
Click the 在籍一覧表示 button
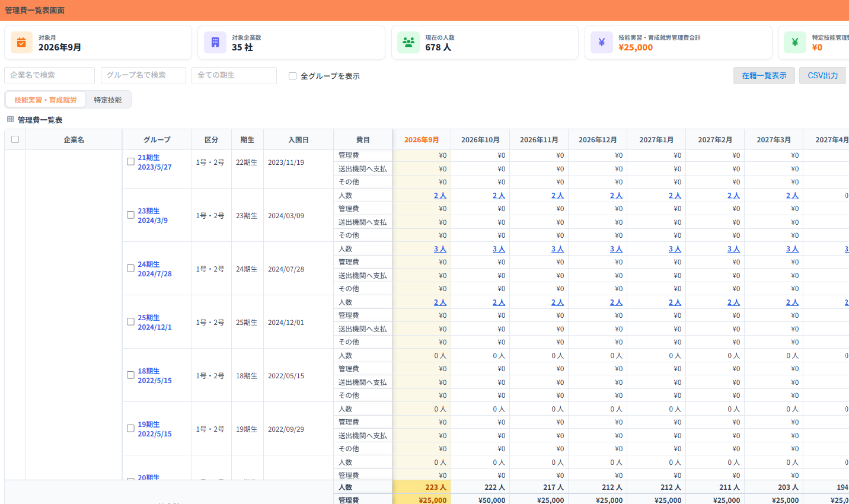[x=764, y=75]
